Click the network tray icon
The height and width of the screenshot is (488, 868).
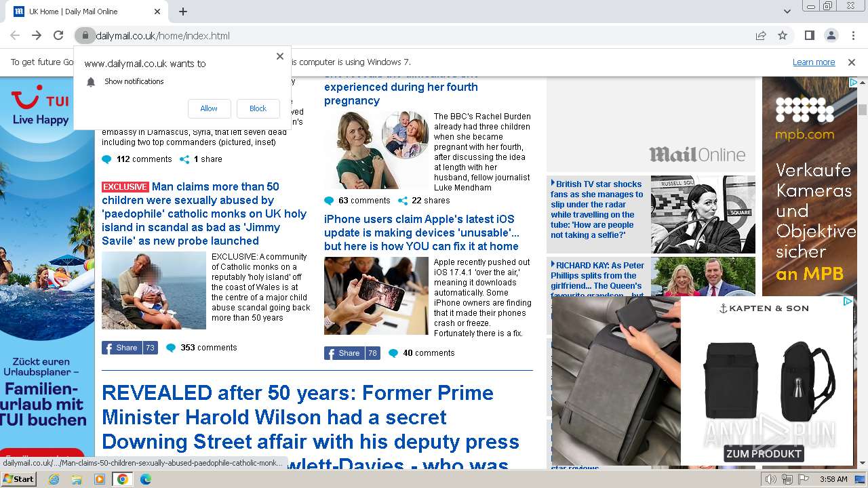click(787, 479)
